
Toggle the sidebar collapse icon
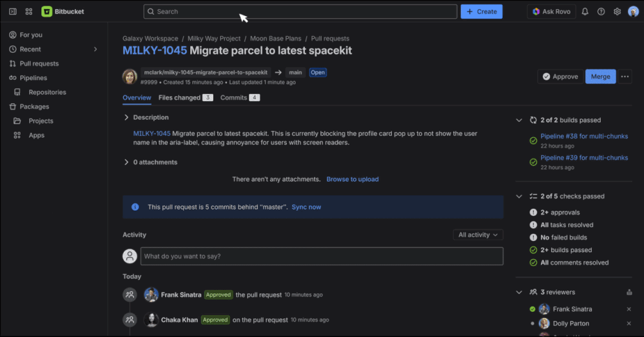[x=13, y=12]
